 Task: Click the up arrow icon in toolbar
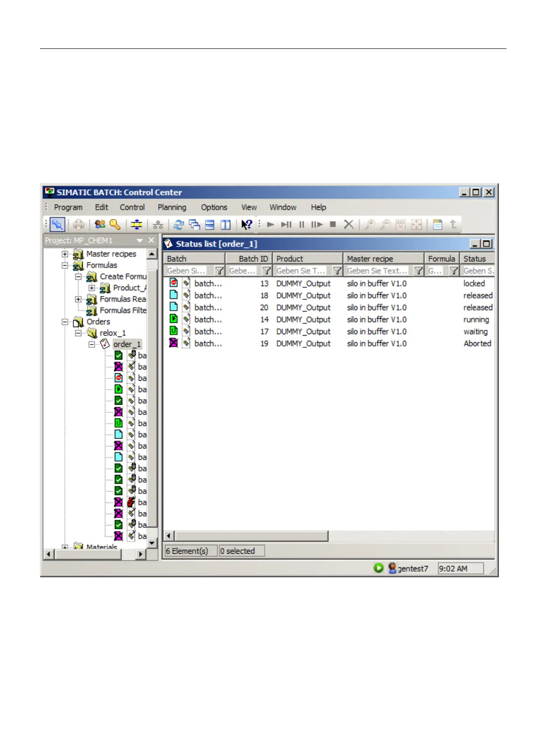click(453, 225)
